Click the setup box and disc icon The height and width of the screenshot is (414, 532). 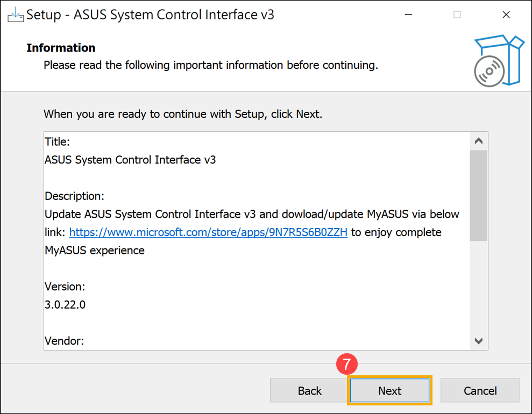point(498,61)
